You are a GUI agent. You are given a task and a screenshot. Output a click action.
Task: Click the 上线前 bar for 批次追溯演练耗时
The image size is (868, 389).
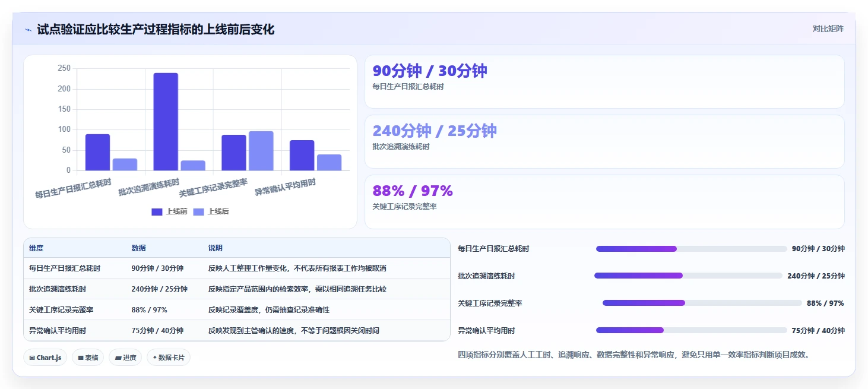[166, 122]
